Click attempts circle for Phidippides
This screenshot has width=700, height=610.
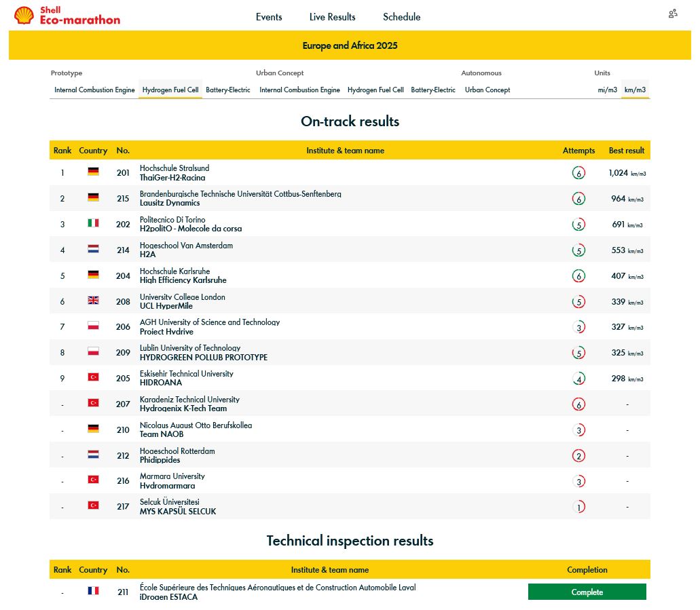coord(578,456)
